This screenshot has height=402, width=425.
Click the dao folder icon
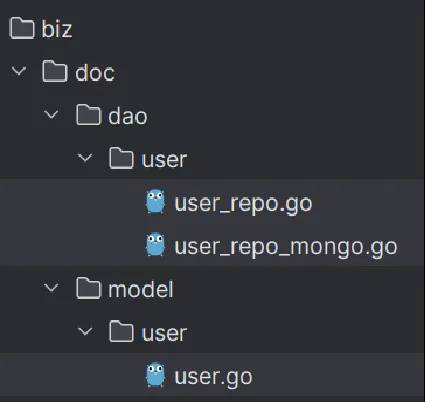pos(88,115)
